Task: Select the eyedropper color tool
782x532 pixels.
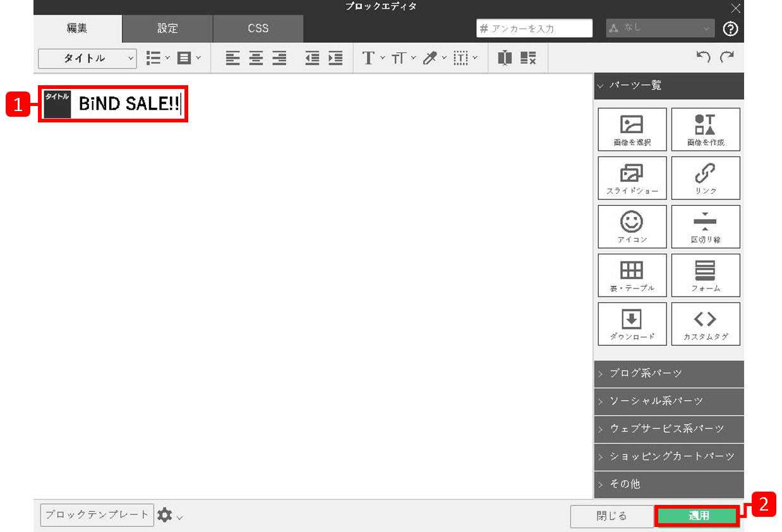Action: tap(430, 58)
